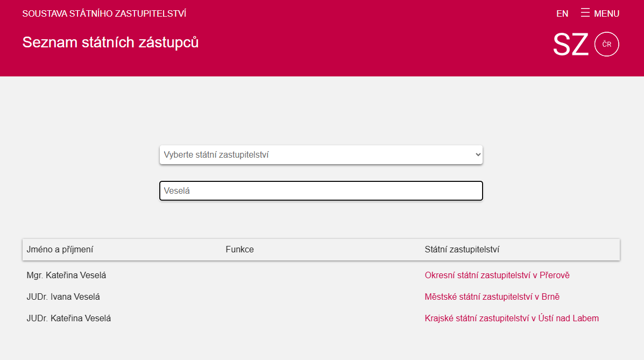Click the large SZ logo

[x=570, y=45]
